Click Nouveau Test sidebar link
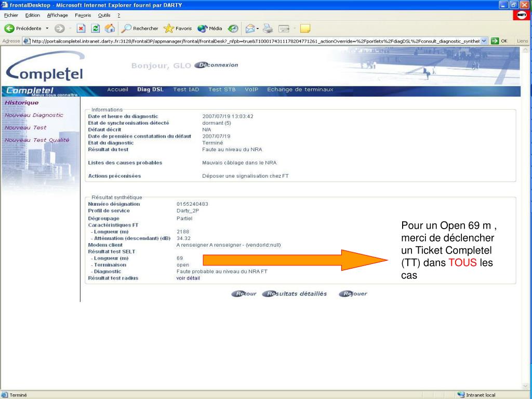 [25, 128]
